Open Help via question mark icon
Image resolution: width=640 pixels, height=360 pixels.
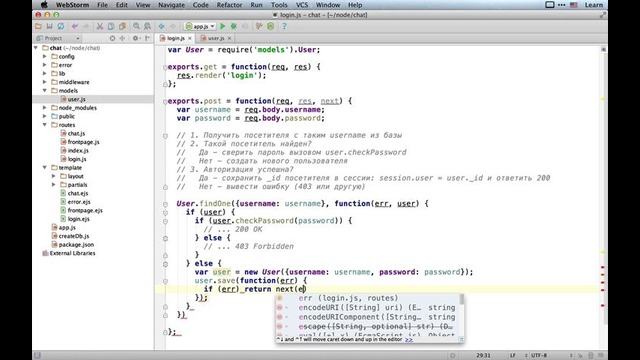[x=284, y=27]
